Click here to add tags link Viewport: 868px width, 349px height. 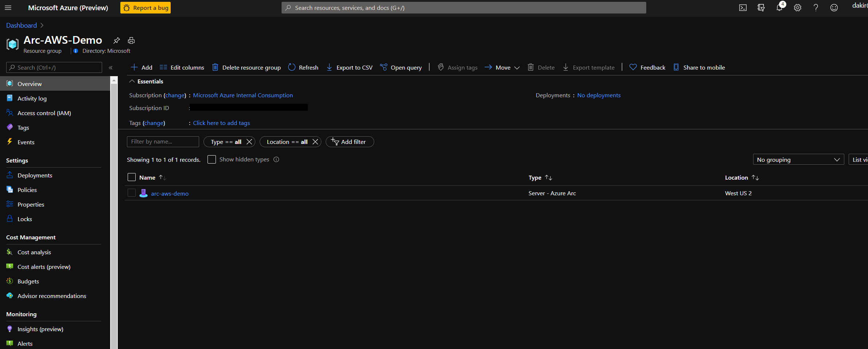click(x=221, y=123)
